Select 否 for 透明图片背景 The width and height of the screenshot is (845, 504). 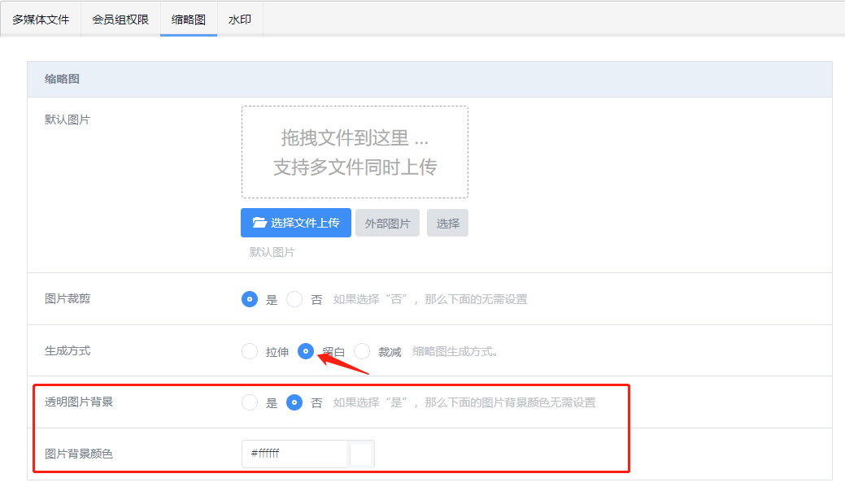294,402
